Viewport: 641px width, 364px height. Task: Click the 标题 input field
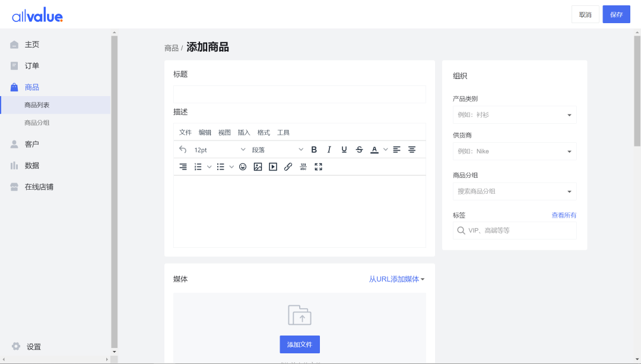[x=300, y=94]
